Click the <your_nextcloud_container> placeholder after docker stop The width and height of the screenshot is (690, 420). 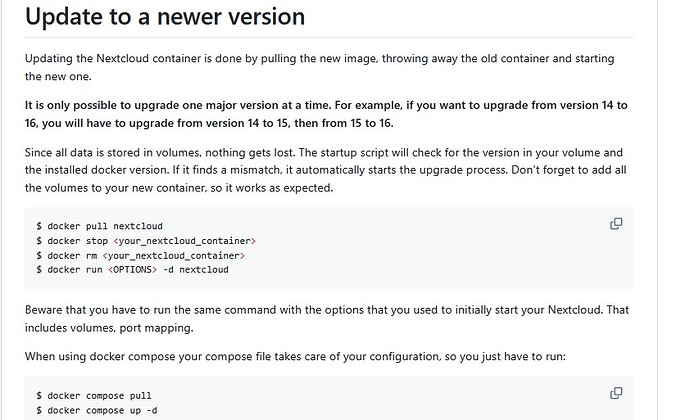point(184,241)
